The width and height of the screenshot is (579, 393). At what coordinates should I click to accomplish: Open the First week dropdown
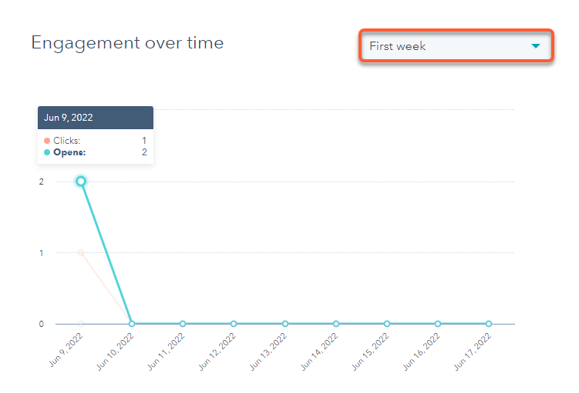[456, 46]
